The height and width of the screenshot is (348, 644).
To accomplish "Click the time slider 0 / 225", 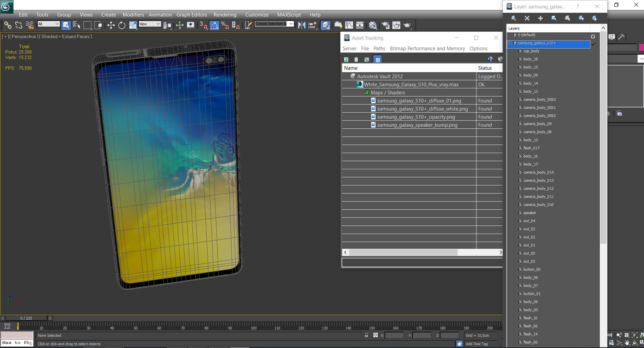I will tap(26, 318).
